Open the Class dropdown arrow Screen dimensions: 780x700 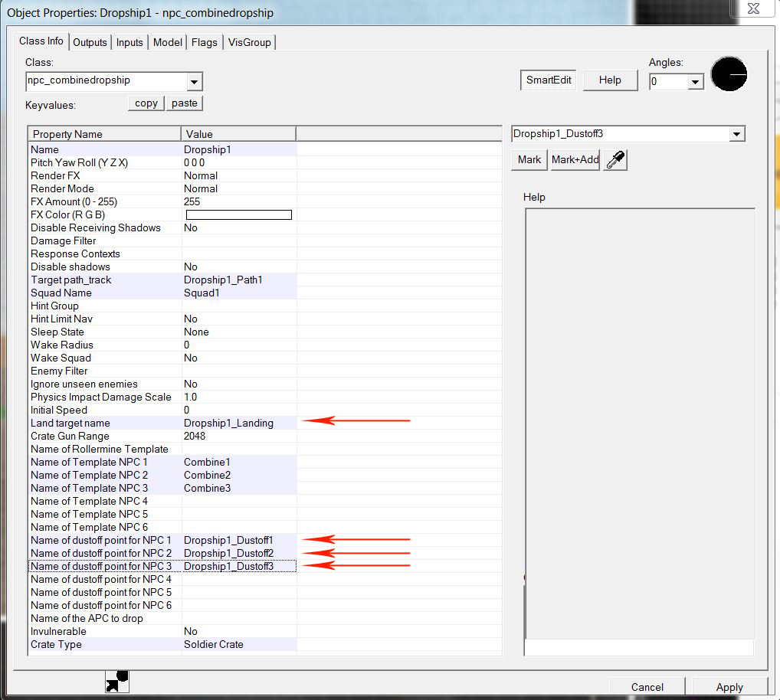pyautogui.click(x=195, y=81)
